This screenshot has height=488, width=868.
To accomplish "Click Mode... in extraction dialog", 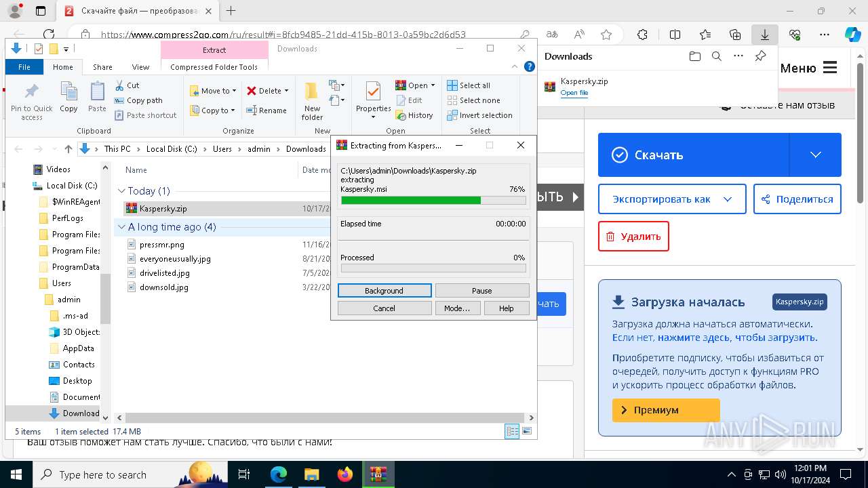I will [457, 308].
